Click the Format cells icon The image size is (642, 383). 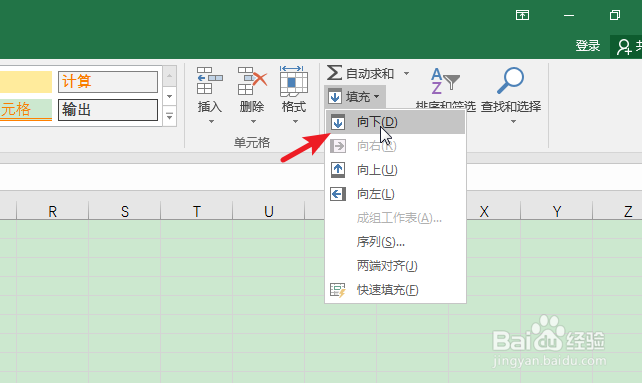(294, 81)
